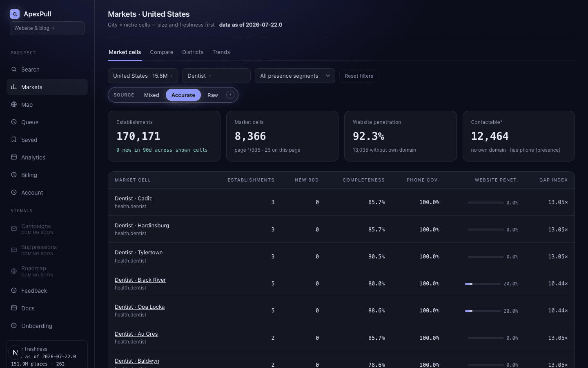Open the Dentist niche dropdown
Image resolution: width=588 pixels, height=368 pixels.
tap(216, 76)
